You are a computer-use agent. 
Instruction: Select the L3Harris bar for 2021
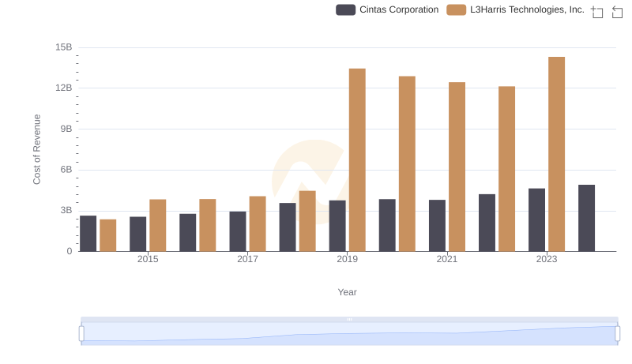[x=457, y=167]
